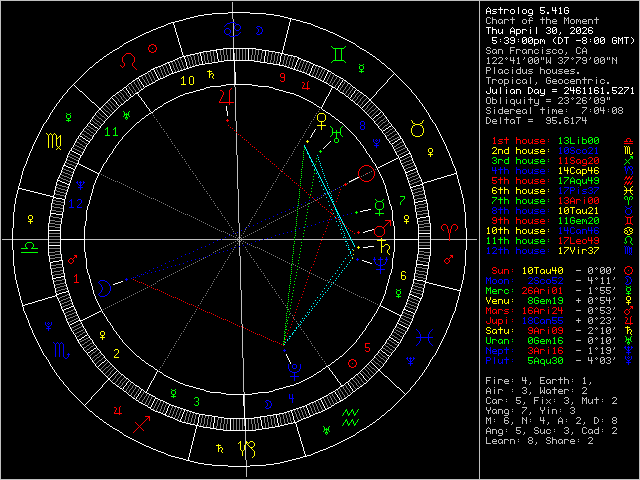The image size is (640, 480).
Task: Select the yellow Taurus glyph on the wheel rim
Action: (418, 129)
